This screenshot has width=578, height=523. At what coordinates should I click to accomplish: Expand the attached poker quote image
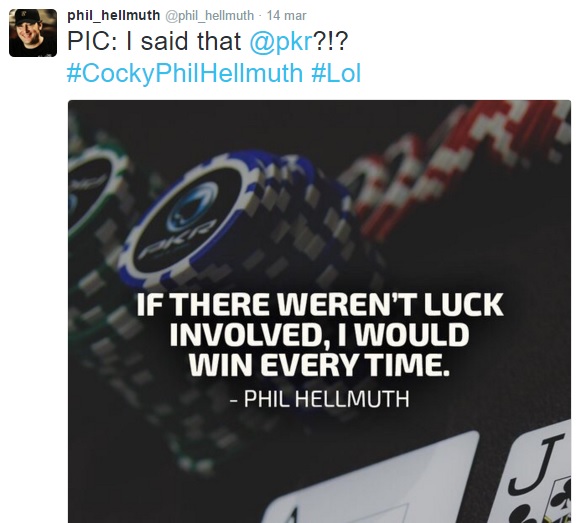tap(319, 311)
